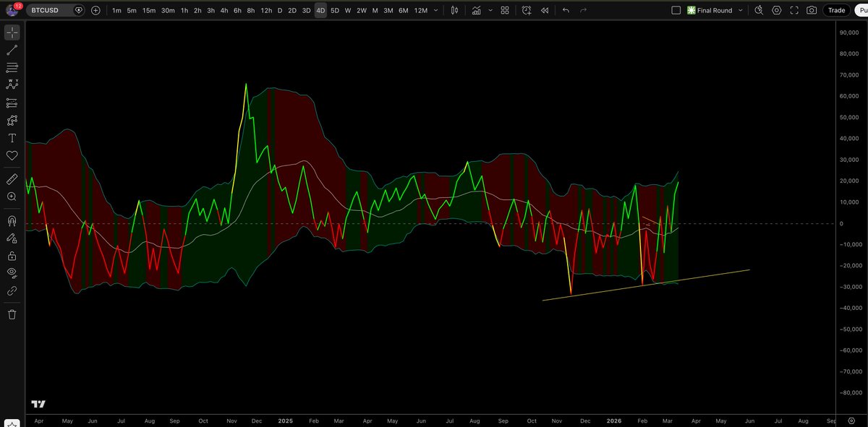Viewport: 868px width, 427px height.
Task: Expand the timeframe interval dropdown arrow
Action: [436, 10]
